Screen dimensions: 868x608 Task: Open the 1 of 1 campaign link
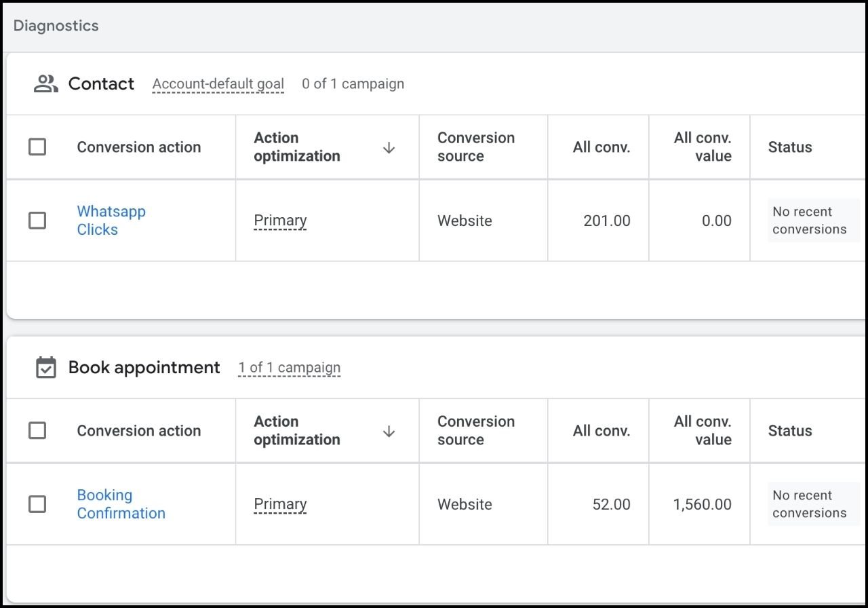[289, 368]
